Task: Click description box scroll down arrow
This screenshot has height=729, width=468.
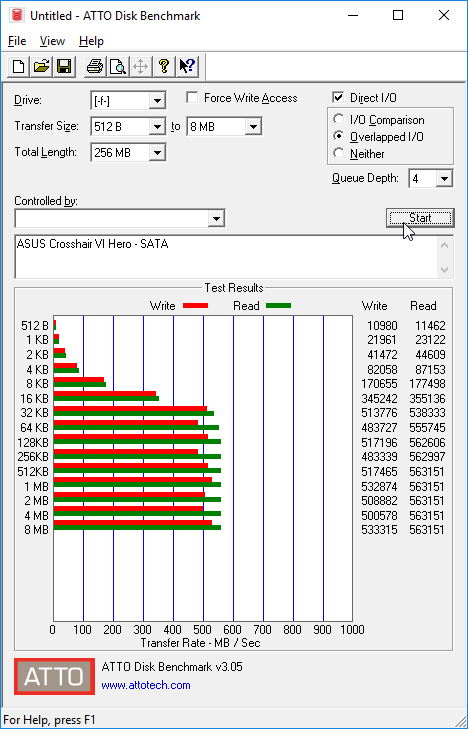Action: click(444, 269)
